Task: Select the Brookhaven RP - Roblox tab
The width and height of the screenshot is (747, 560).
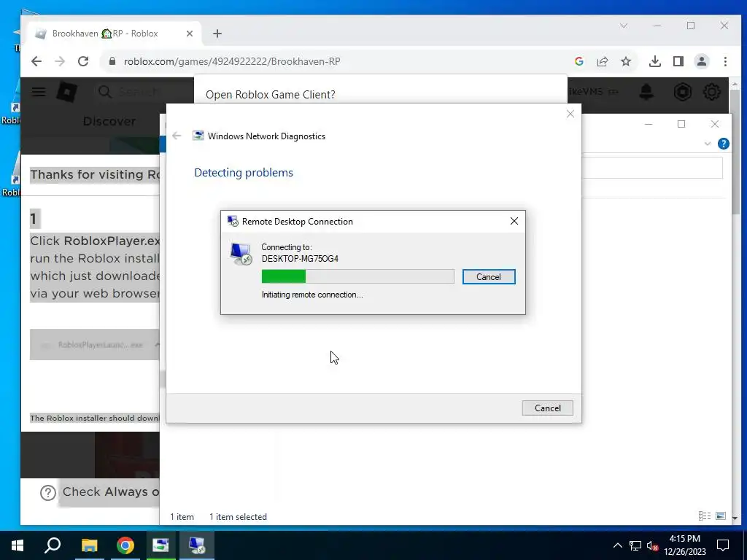Action: [115, 34]
